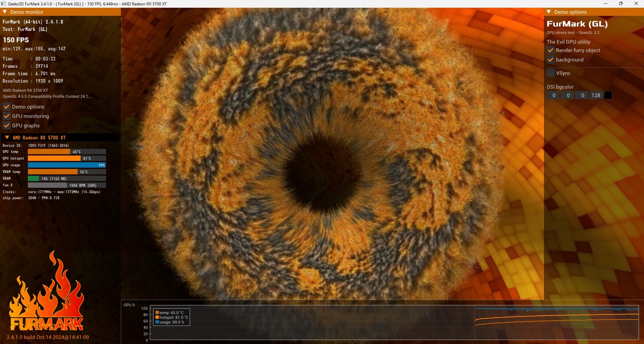
Task: Click "The Evil GPU utility" text
Action: click(x=568, y=42)
